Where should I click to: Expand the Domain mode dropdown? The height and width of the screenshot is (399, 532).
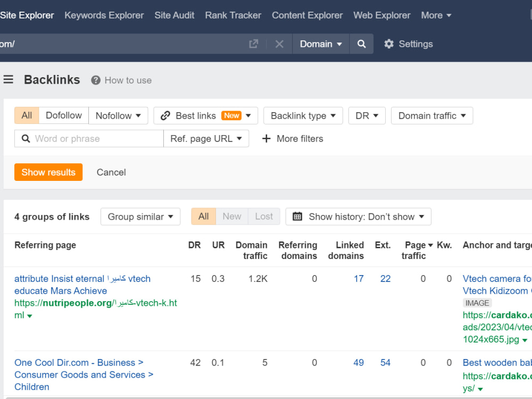click(321, 44)
